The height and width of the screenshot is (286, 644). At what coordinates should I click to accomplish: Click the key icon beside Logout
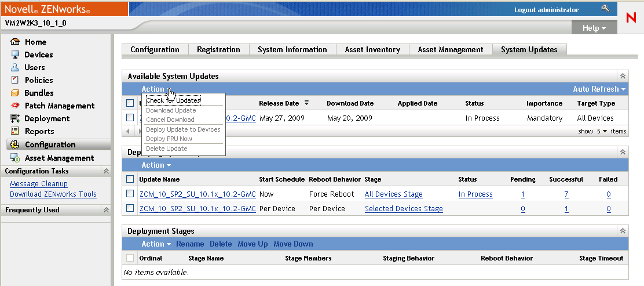tap(606, 9)
